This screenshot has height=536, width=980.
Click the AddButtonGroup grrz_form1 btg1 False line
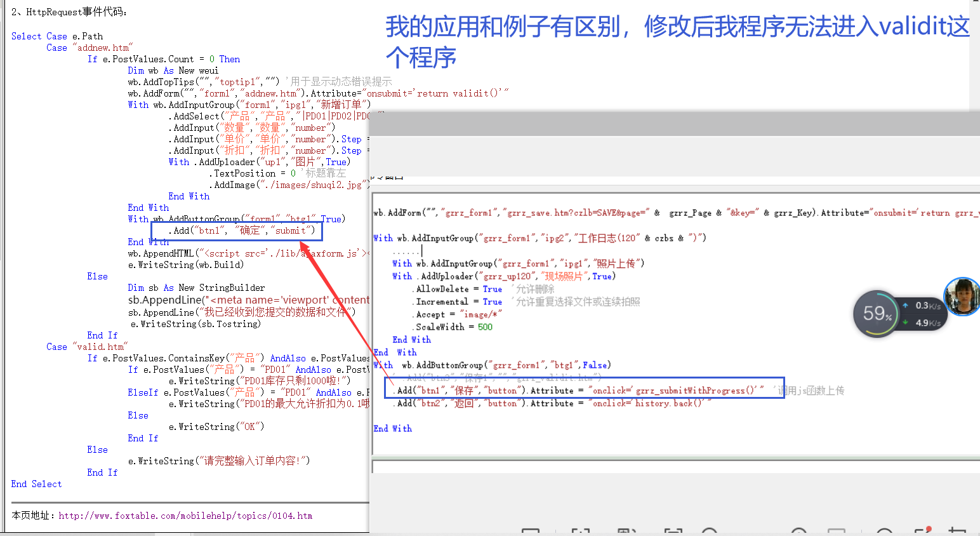pos(492,365)
